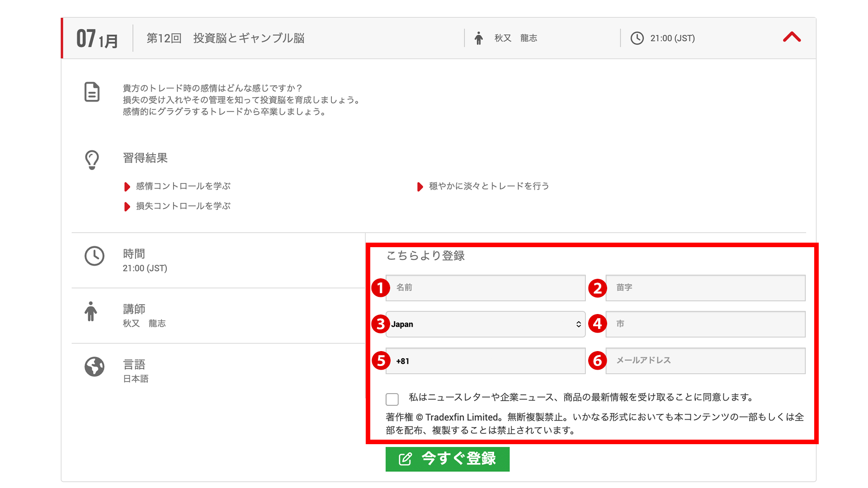868x488 pixels.
Task: Click the header person icon near 秋又 龍志
Action: 479,38
